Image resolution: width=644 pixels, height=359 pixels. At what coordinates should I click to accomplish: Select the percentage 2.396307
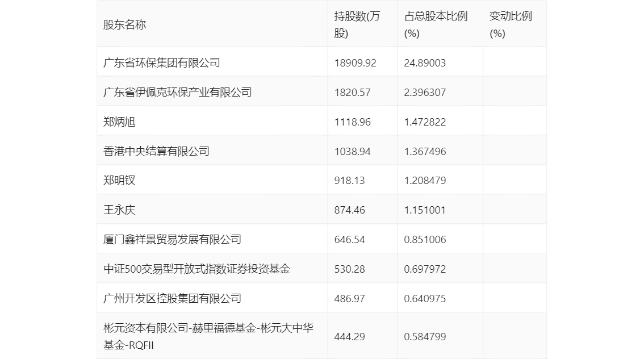pos(425,93)
